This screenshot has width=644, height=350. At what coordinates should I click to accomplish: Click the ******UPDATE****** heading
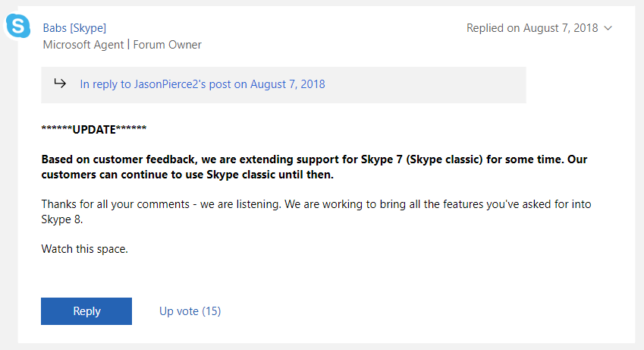coord(94,130)
